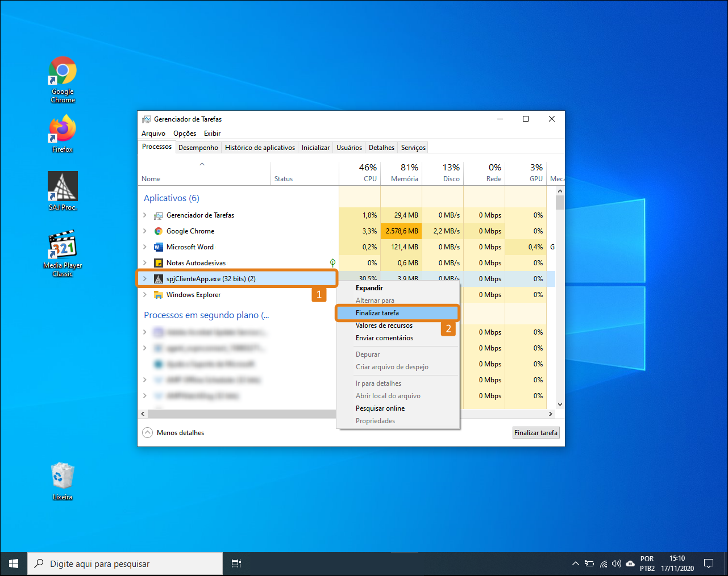This screenshot has width=728, height=576.
Task: Open Media Player Classic desktop icon
Action: [63, 253]
